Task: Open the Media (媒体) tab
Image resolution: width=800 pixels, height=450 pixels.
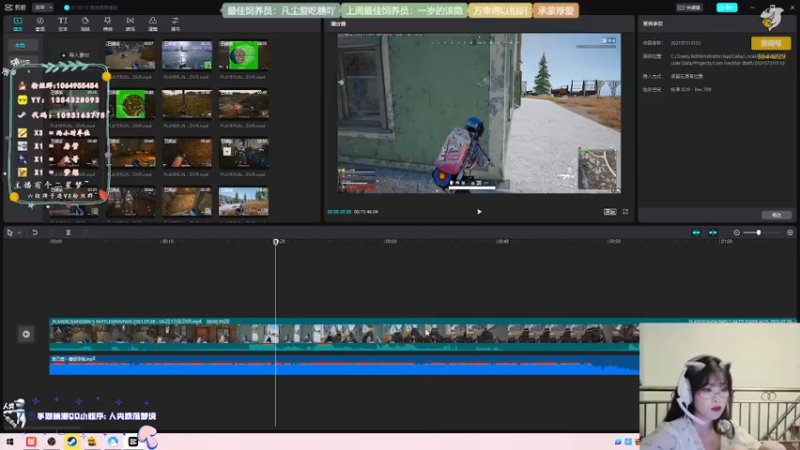Action: [18, 23]
